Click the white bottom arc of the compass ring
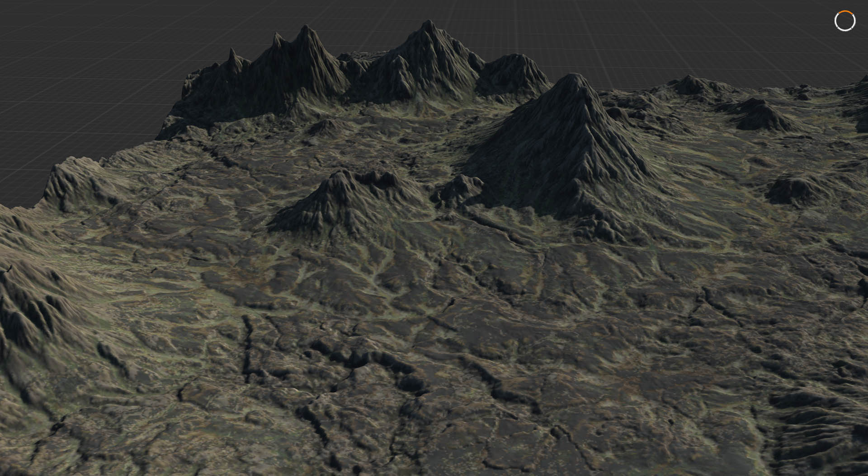 (844, 30)
